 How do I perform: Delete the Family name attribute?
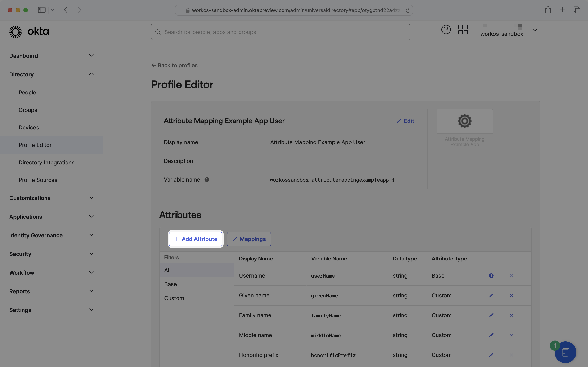click(x=511, y=315)
